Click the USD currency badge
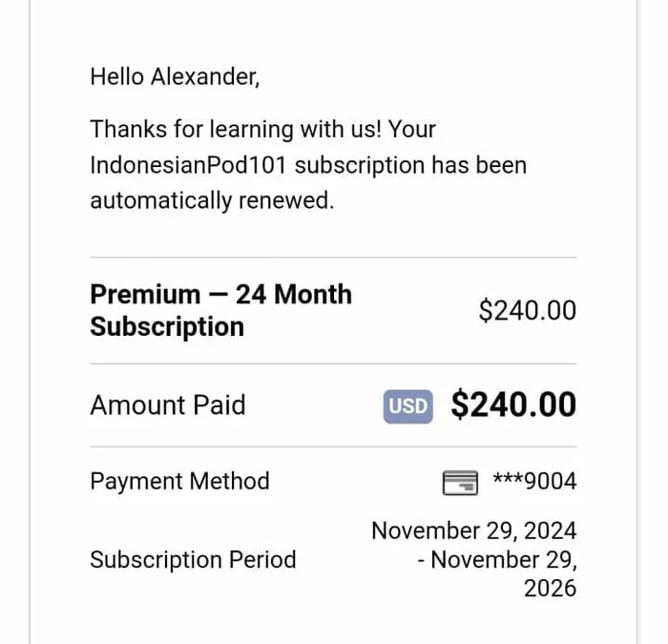The width and height of the screenshot is (668, 644). (408, 405)
